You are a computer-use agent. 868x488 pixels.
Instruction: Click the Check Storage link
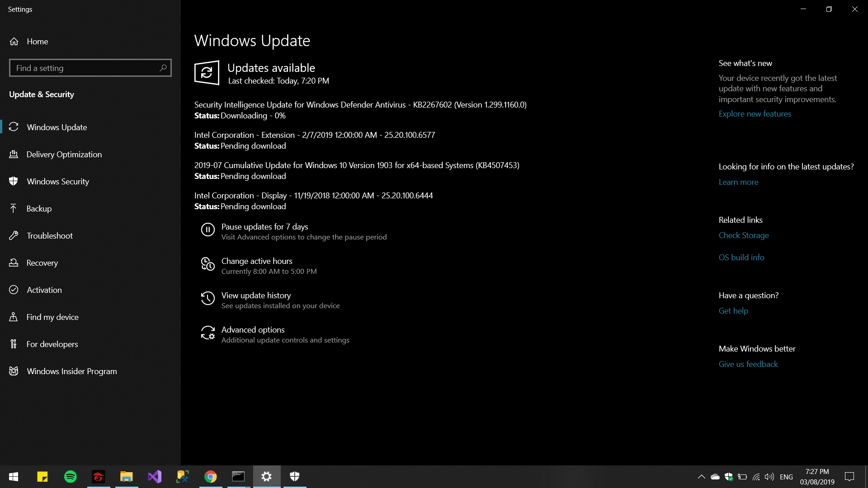point(744,235)
